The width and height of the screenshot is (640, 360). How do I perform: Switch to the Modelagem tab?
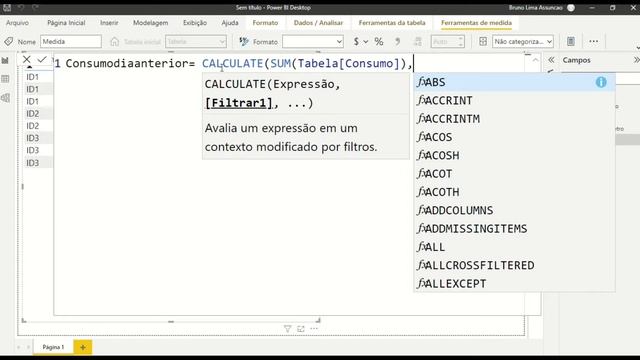point(150,23)
